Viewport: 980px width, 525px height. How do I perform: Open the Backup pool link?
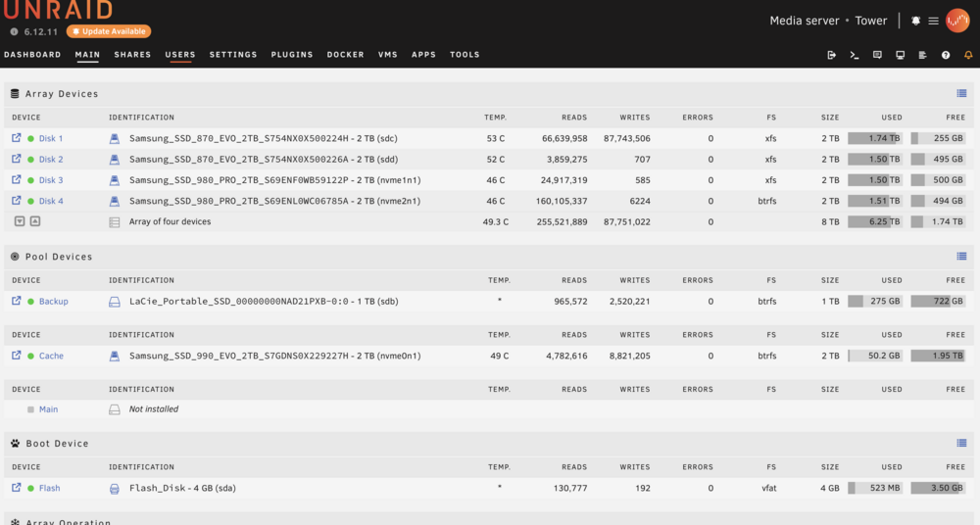[x=53, y=302]
